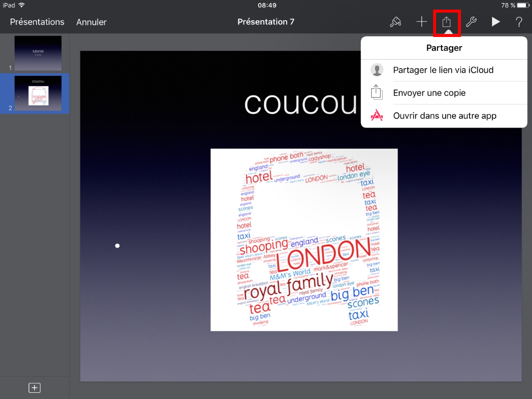Play the slideshow
This screenshot has height=399, width=532.
(495, 22)
